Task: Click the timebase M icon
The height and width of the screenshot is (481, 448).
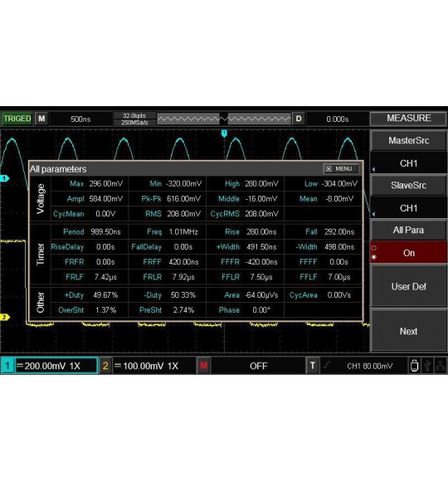Action: tap(41, 119)
